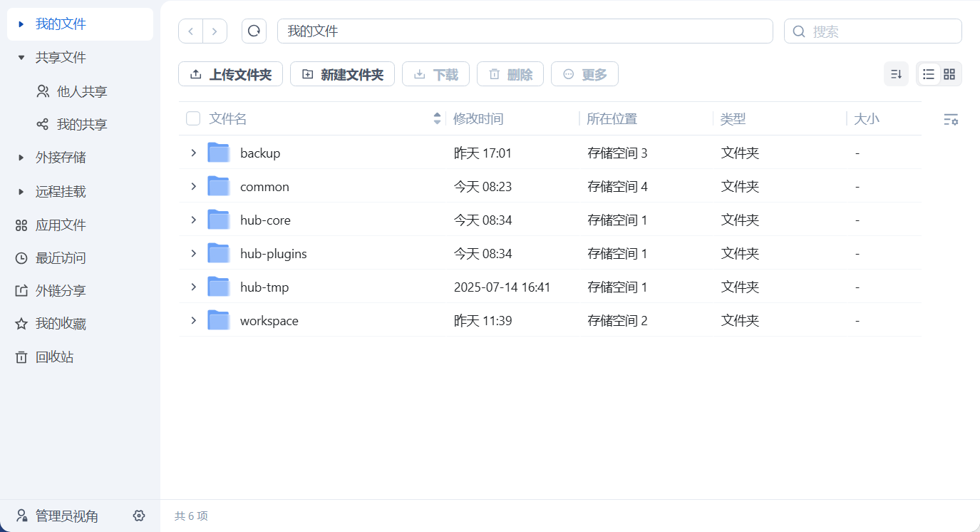Screen dimensions: 980x532
Task: Click the 所在位置 column header
Action: (x=612, y=118)
